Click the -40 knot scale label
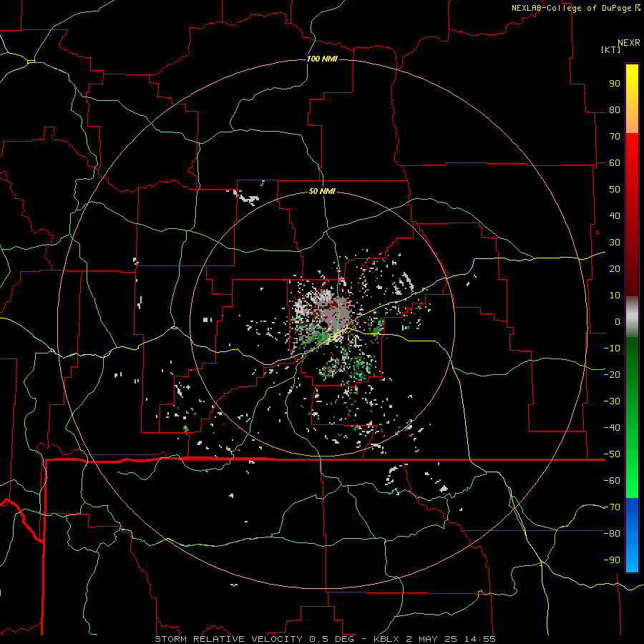This screenshot has width=644, height=644. [x=612, y=428]
